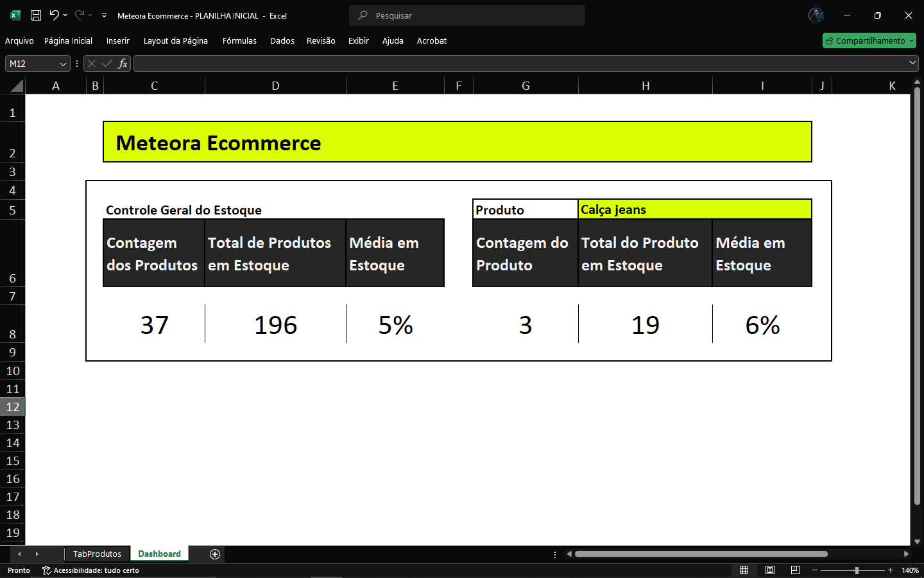Switch to the TabProdutos sheet

pyautogui.click(x=97, y=554)
